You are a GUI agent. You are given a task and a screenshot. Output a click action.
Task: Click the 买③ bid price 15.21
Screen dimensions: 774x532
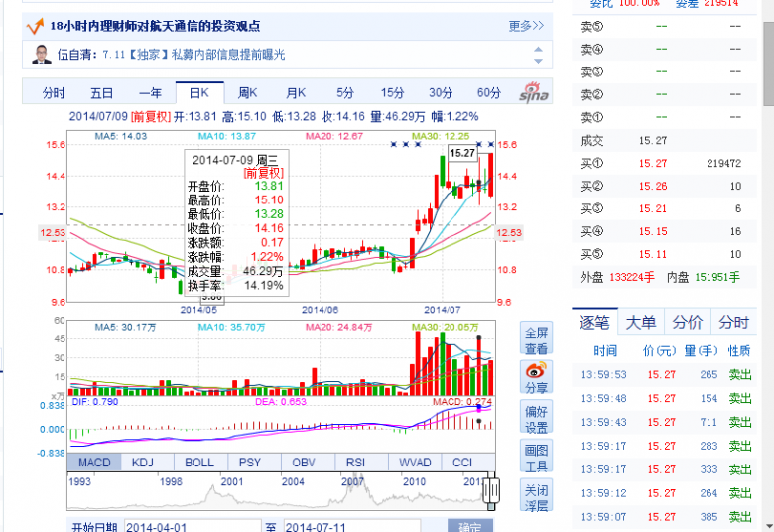point(653,208)
